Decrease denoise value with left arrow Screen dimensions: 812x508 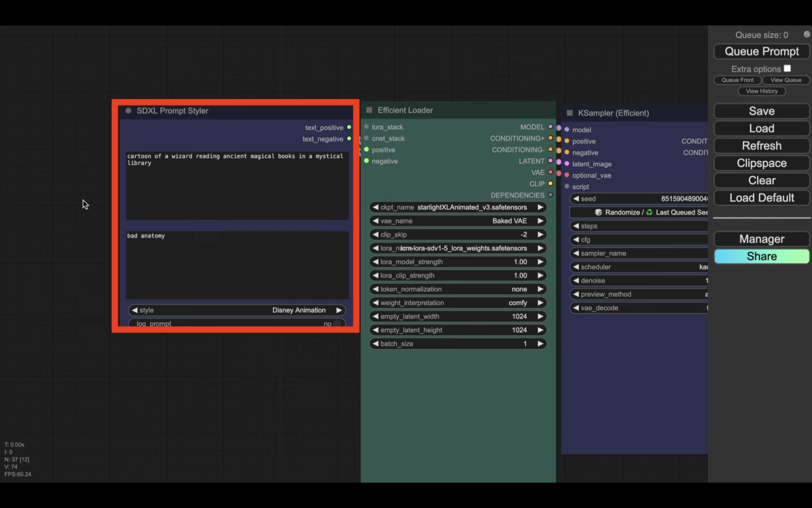point(576,281)
